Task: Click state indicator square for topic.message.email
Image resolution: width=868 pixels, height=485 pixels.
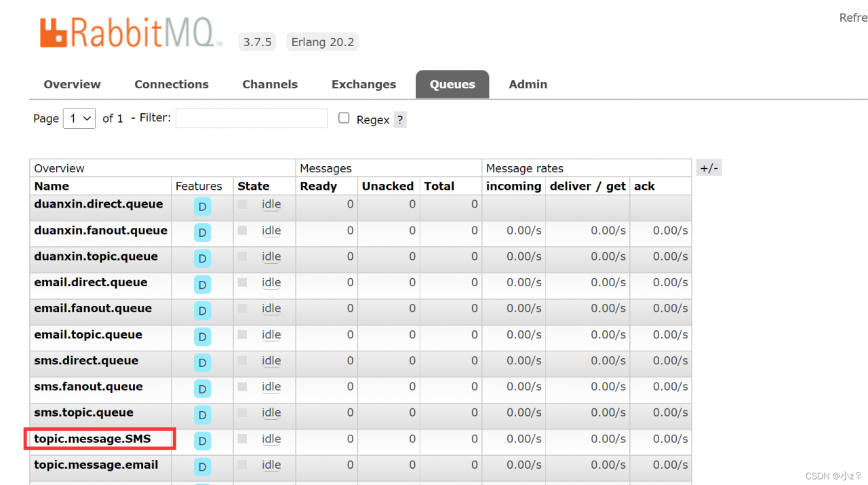Action: click(x=242, y=465)
